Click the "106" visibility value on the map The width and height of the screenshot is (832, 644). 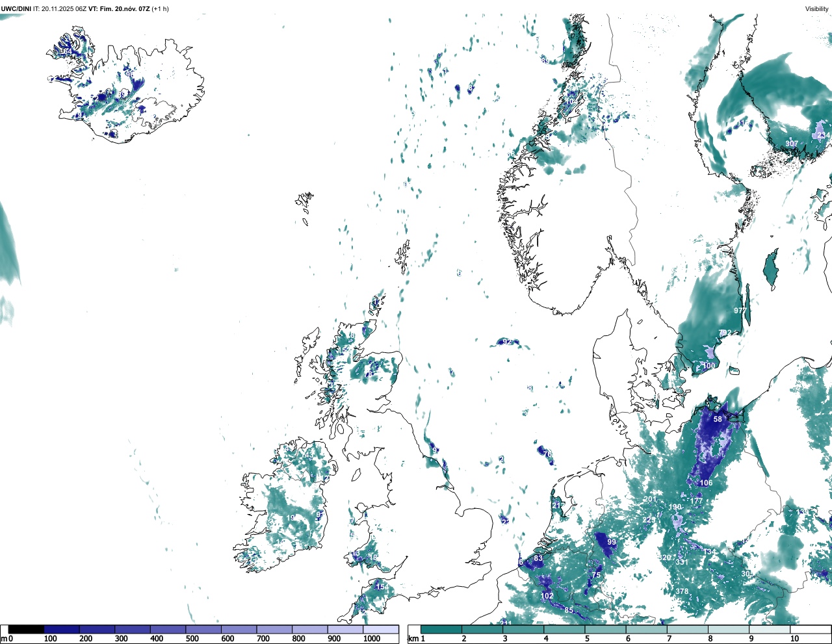tap(707, 483)
